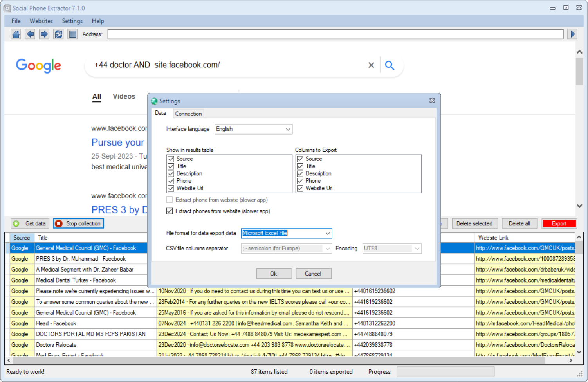The height and width of the screenshot is (382, 588).
Task: Uncheck Website Url in Columns to Export
Action: [x=300, y=188]
